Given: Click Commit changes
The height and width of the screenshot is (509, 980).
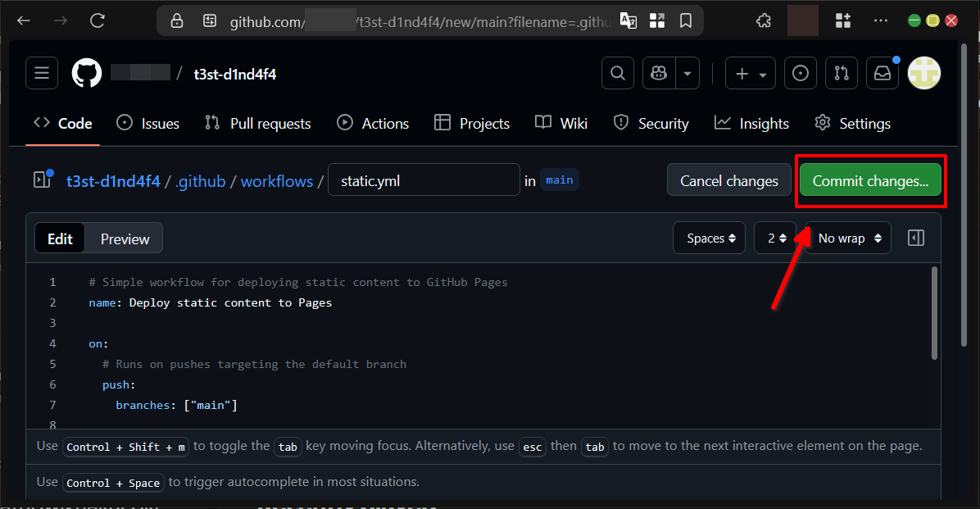Looking at the screenshot, I should 870,180.
